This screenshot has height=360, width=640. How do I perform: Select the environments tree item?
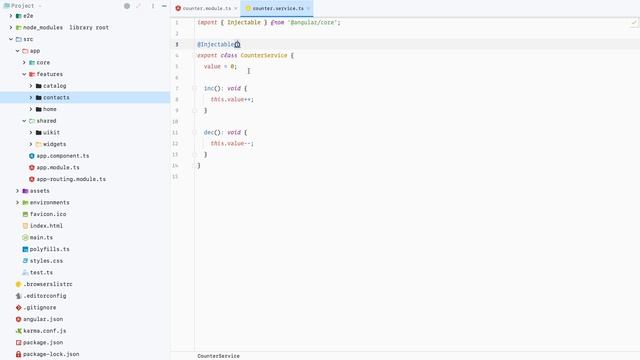point(85,202)
